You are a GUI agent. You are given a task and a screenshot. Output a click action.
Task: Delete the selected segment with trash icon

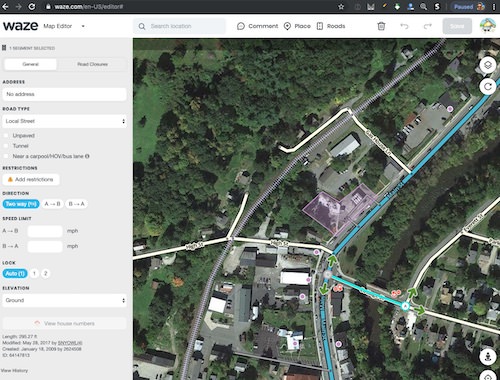point(381,26)
